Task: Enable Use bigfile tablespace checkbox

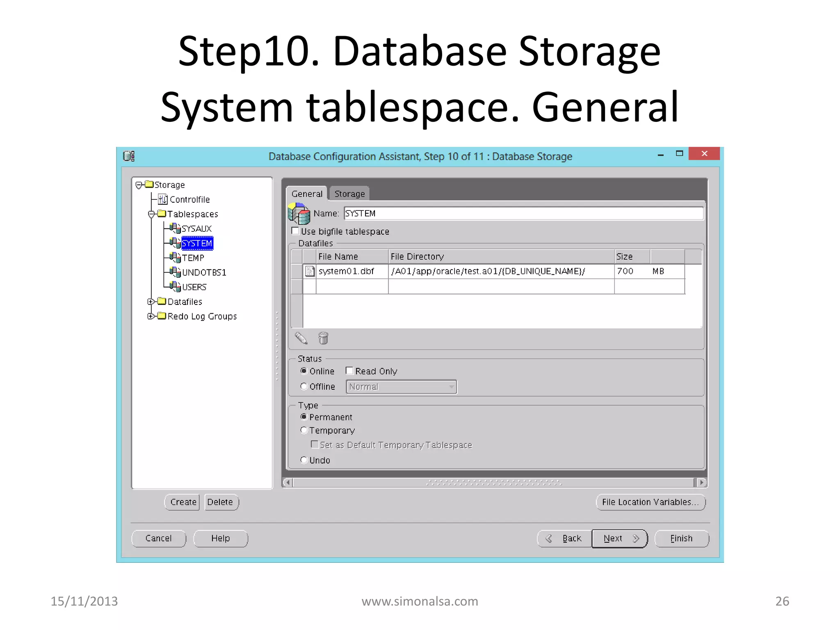Action: [295, 231]
